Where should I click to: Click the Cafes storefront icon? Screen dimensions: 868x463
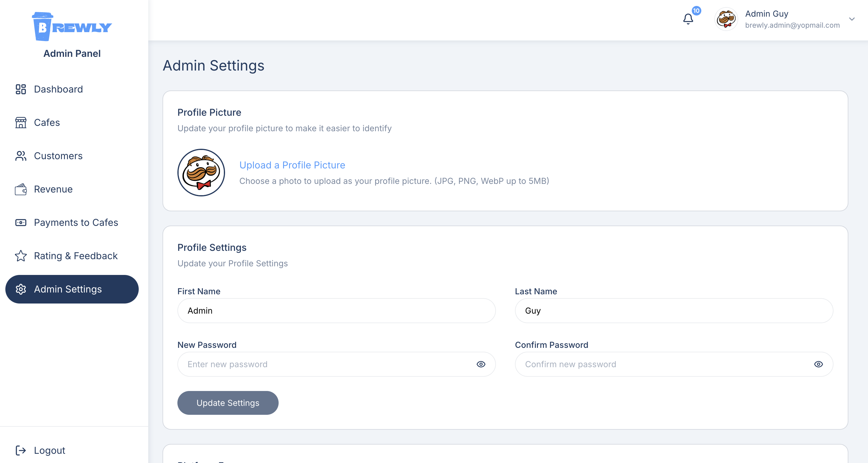pyautogui.click(x=21, y=123)
